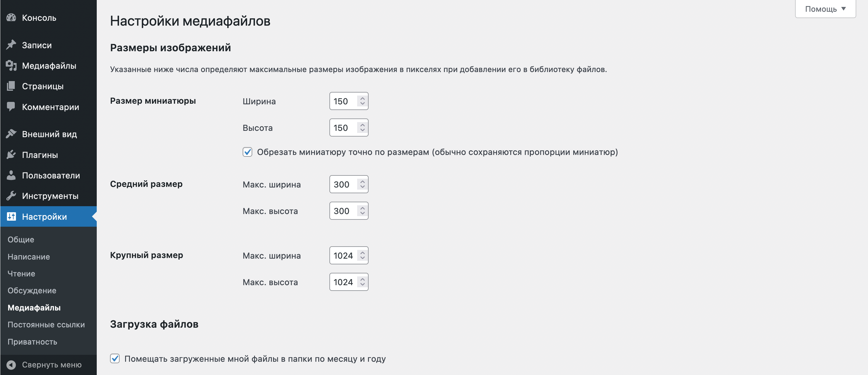Select the Записи pushpin icon
Image resolution: width=868 pixels, height=375 pixels.
[x=11, y=45]
